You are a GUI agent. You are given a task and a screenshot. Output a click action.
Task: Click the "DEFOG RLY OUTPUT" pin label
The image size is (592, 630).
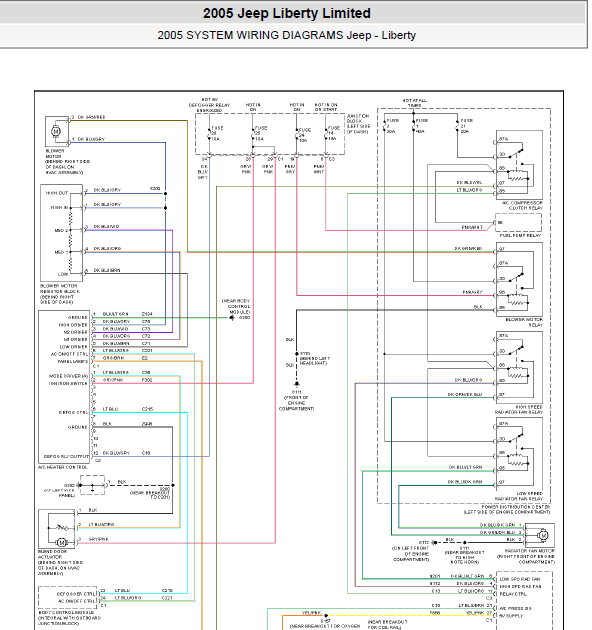click(x=66, y=456)
